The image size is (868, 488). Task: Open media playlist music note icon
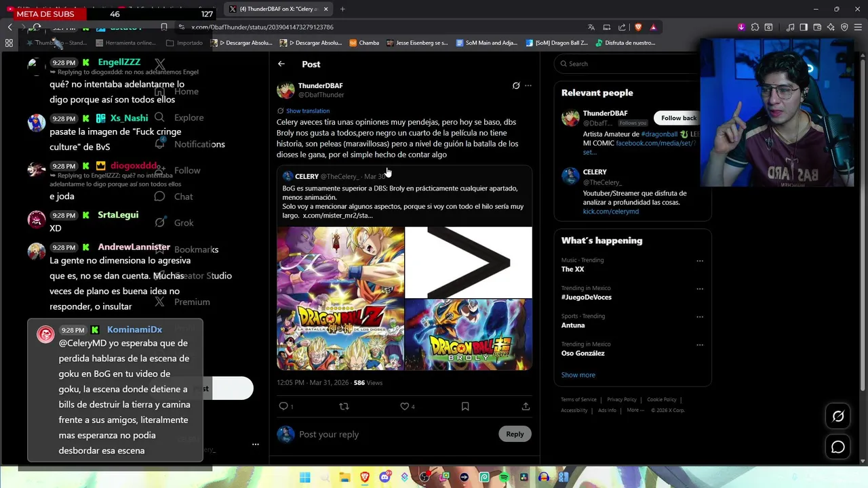click(x=791, y=27)
